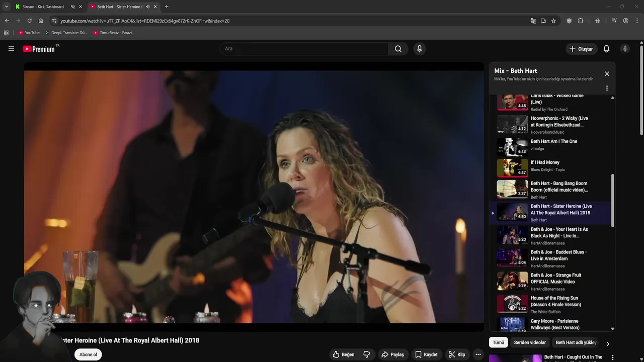644x362 pixels.
Task: Switch to Stream - Kick Dashboard tab
Action: point(43,7)
